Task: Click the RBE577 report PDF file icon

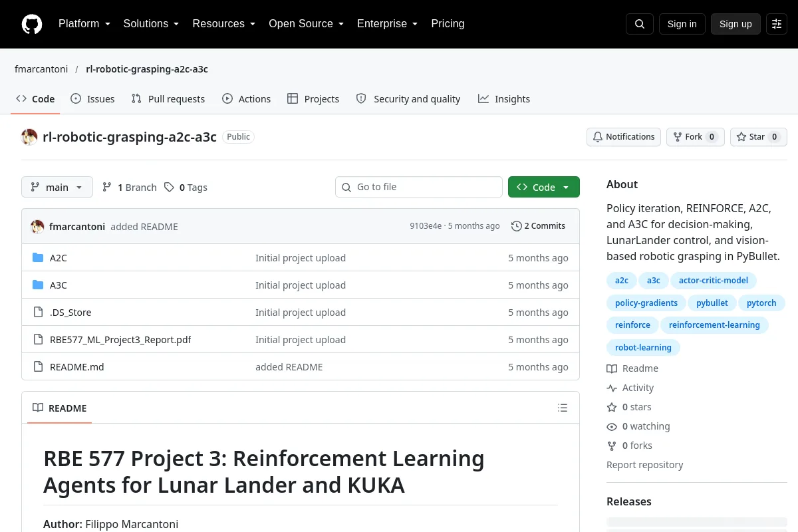Action: (x=38, y=340)
